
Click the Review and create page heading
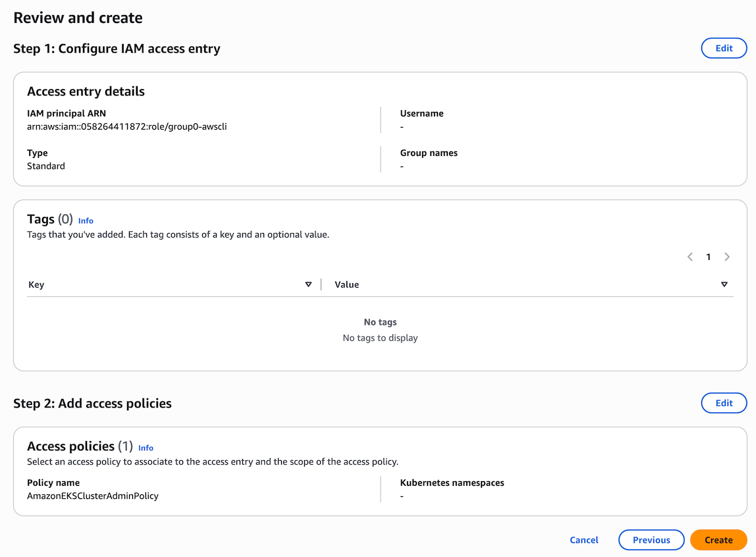tap(78, 18)
